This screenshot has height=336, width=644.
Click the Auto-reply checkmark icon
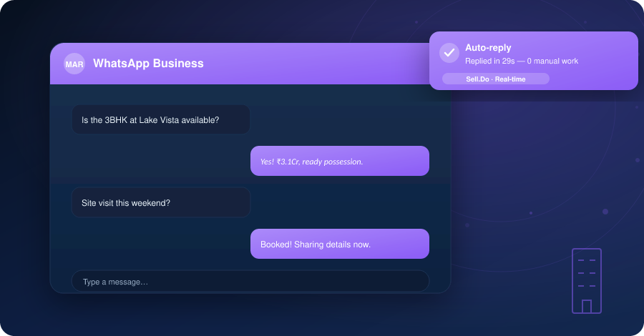click(449, 53)
